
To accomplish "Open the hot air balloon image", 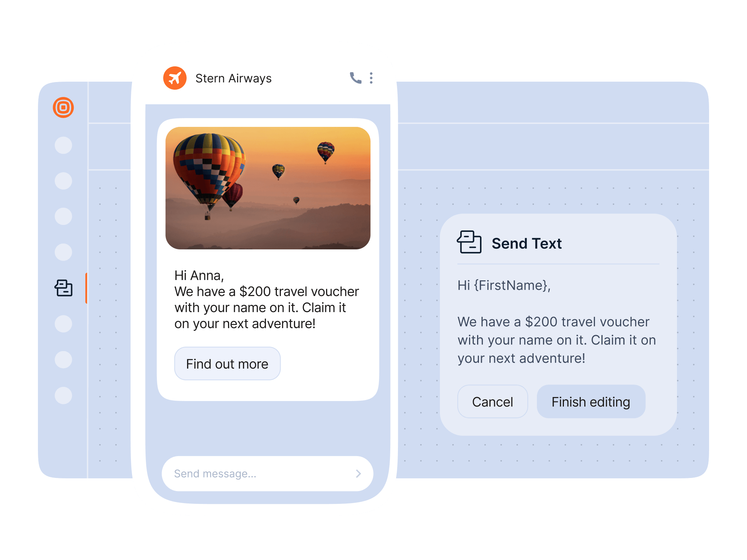I will (x=268, y=188).
